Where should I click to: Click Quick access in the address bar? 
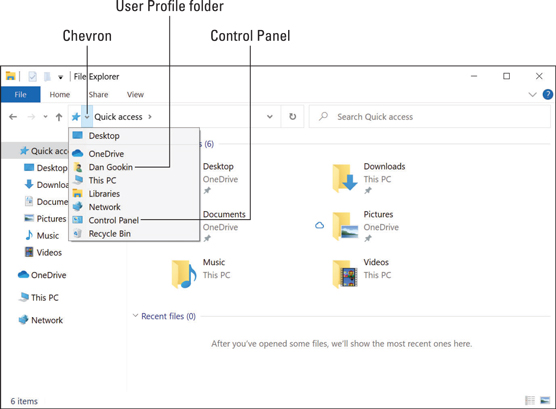tap(118, 117)
